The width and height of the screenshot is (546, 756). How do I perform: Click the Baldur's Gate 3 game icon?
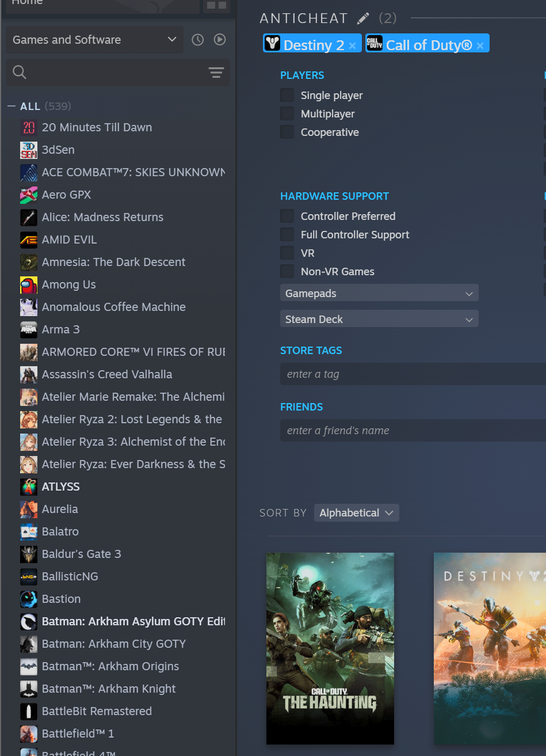tap(29, 554)
